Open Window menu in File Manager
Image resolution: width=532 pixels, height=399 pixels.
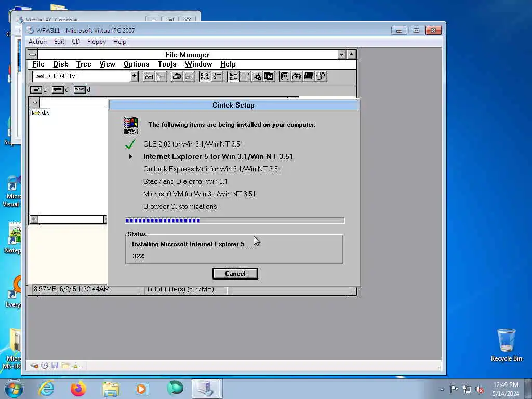click(198, 64)
